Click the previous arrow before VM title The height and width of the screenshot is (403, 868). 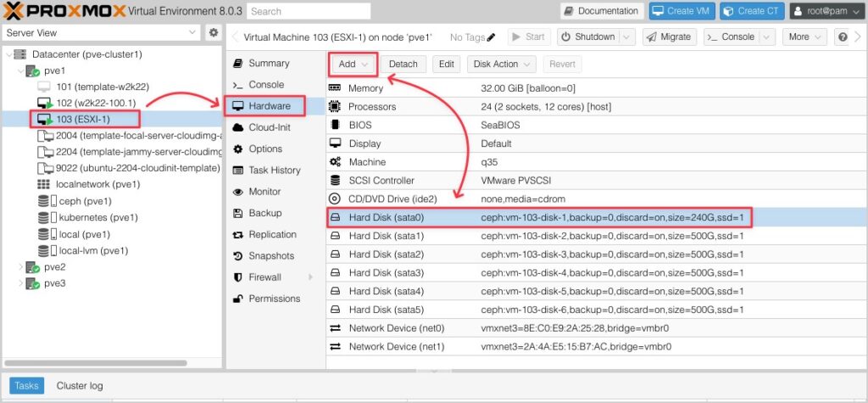(235, 37)
